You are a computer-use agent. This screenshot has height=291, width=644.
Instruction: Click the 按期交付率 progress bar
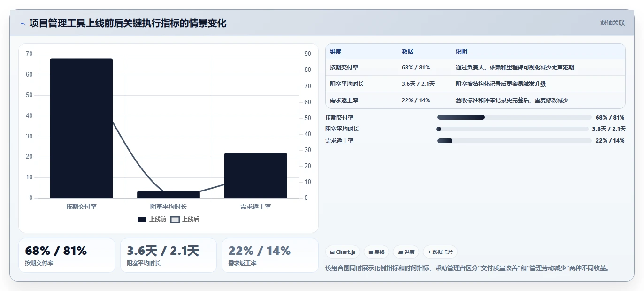(514, 117)
